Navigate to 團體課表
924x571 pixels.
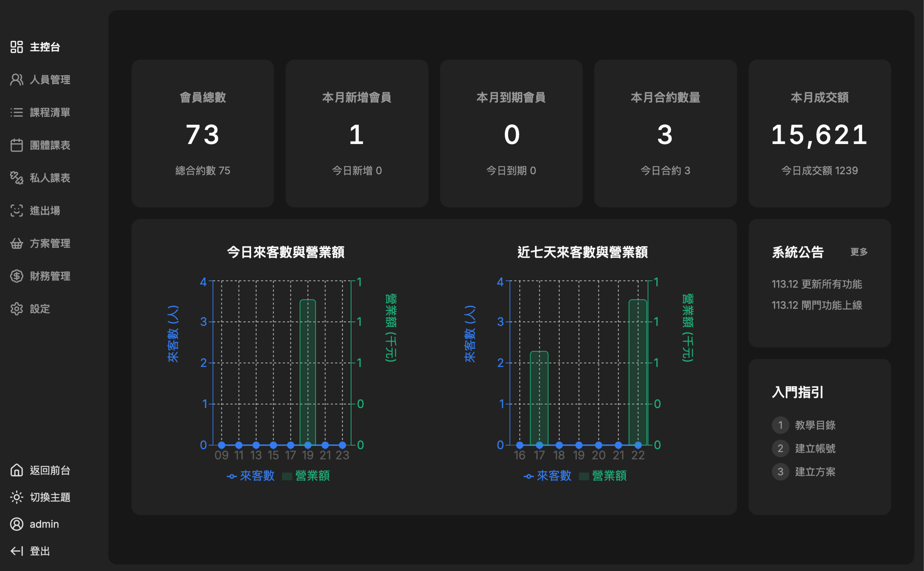[50, 145]
